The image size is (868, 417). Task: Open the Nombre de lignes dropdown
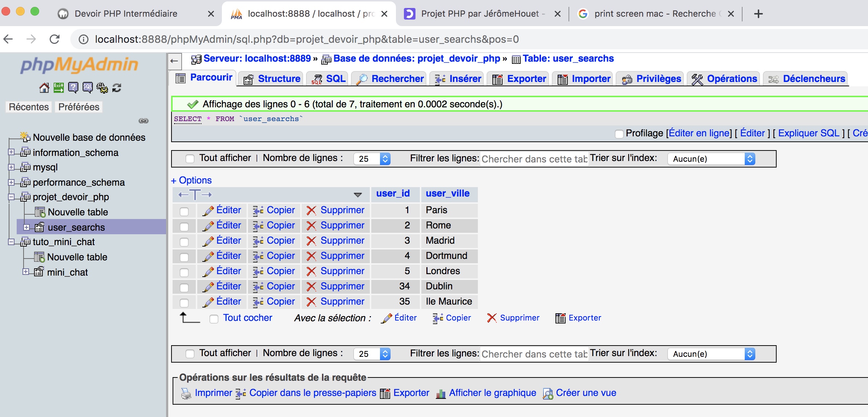coord(371,159)
